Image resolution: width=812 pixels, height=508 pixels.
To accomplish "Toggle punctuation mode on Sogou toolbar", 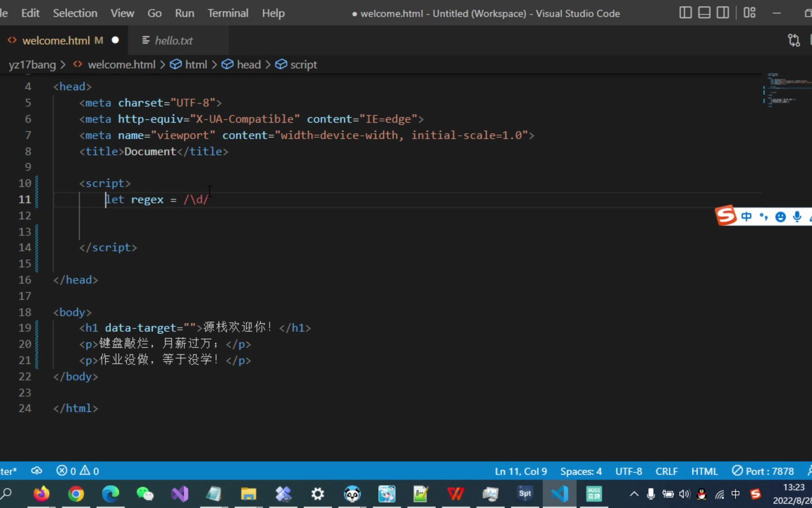I will (764, 216).
